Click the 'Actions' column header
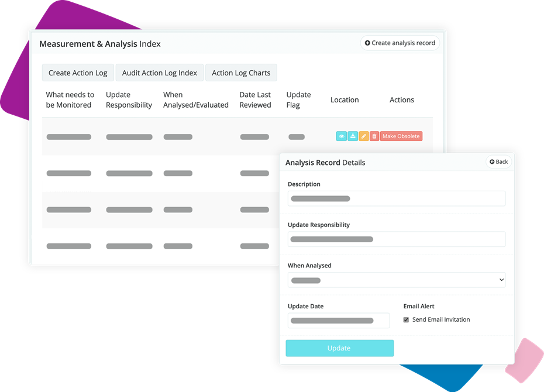This screenshot has width=544, height=392. tap(402, 100)
